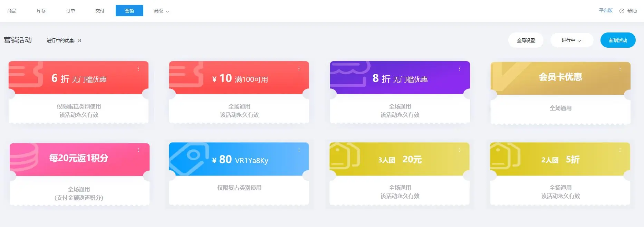Open the more-options menu on 6折 coupon card
This screenshot has height=227, width=644.
pos(138,69)
